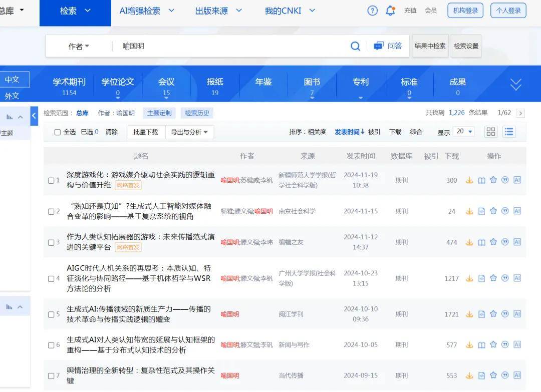Switch to the 学位论文 tab
This screenshot has height=392, width=541.
pyautogui.click(x=117, y=83)
